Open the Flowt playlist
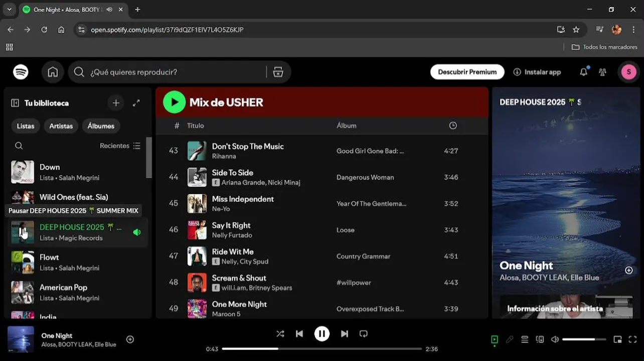The height and width of the screenshot is (361, 644). 78,262
